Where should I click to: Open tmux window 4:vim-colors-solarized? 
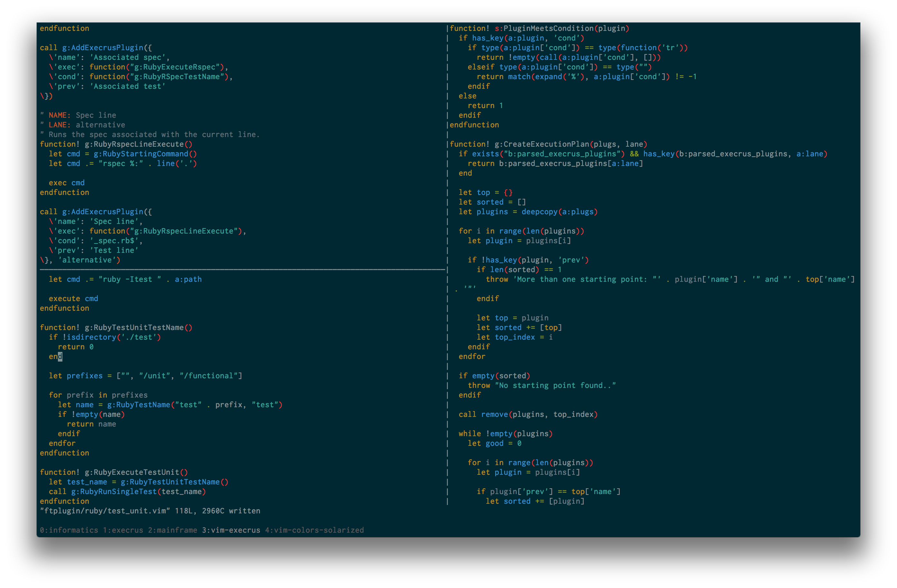point(314,530)
